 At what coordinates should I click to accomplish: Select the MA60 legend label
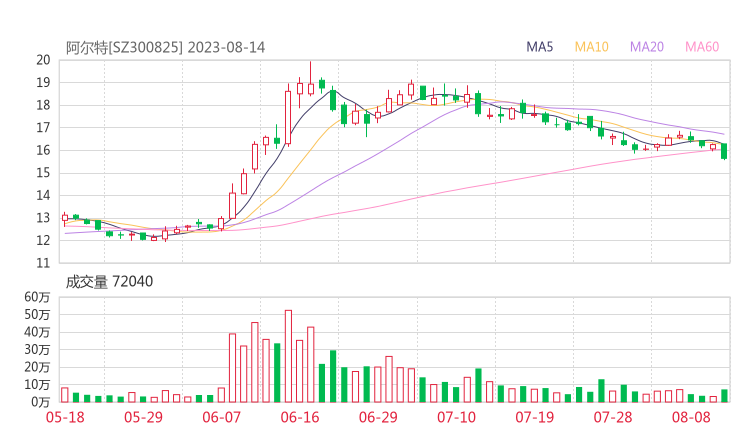coord(702,47)
